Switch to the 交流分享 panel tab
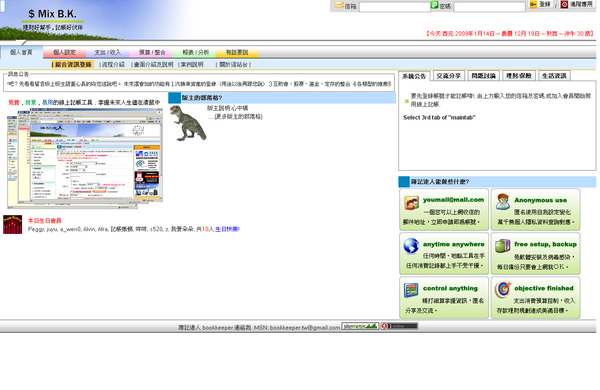Screen dimensions: 600x390 click(x=449, y=76)
